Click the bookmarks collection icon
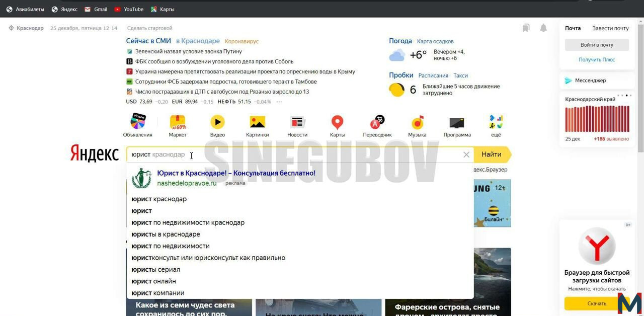The image size is (644, 316). click(526, 28)
